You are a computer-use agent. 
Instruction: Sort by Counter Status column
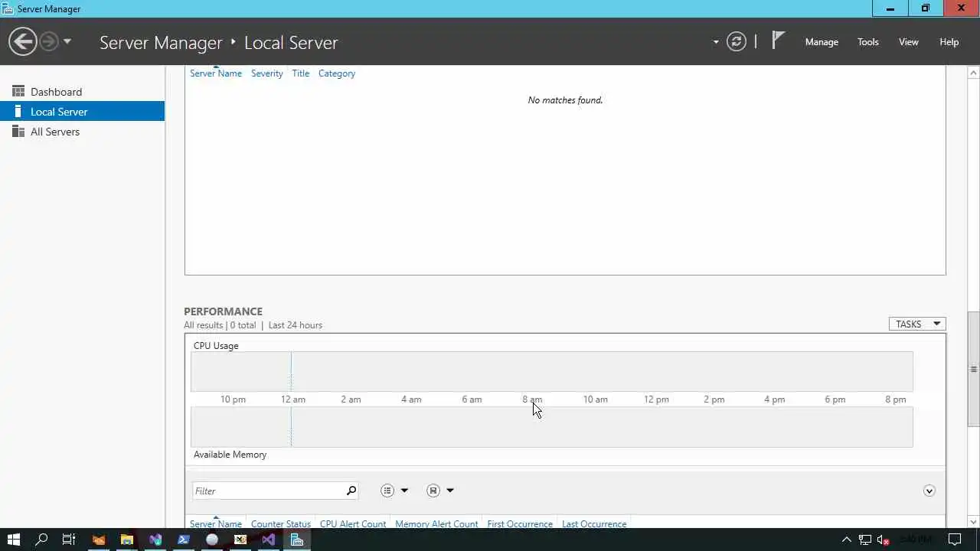281,524
